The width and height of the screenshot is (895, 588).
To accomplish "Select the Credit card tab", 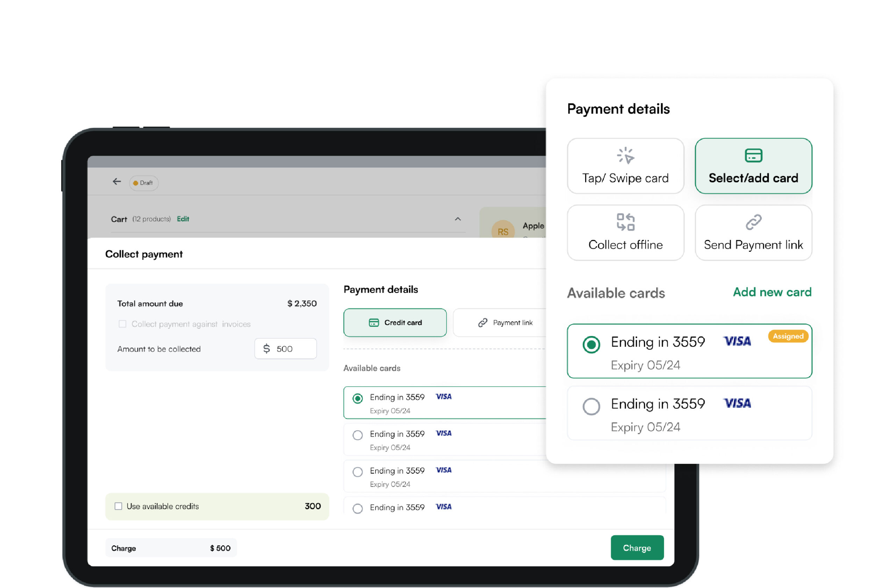I will click(x=395, y=323).
